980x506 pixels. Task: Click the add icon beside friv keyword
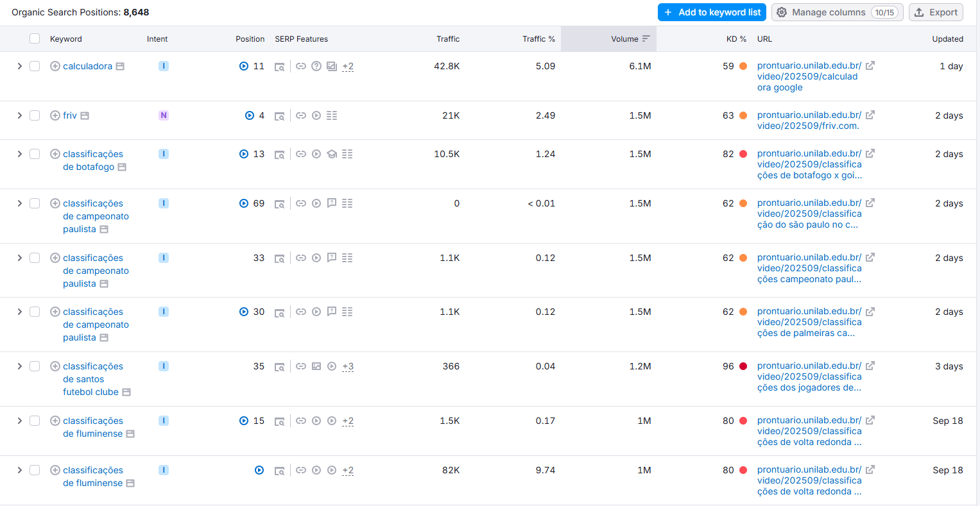tap(55, 115)
